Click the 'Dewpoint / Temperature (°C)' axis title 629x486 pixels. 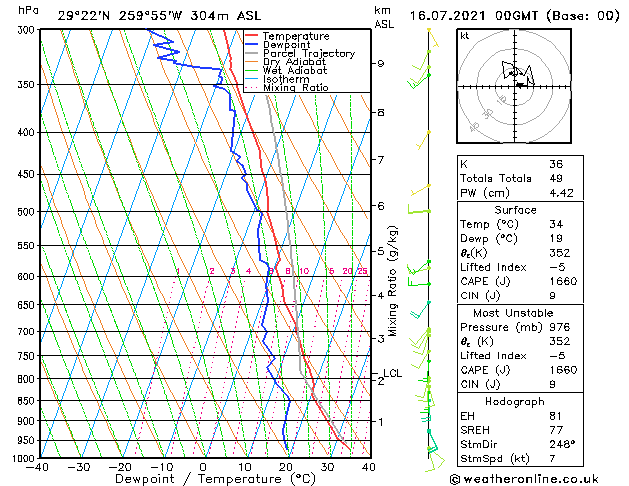(215, 479)
